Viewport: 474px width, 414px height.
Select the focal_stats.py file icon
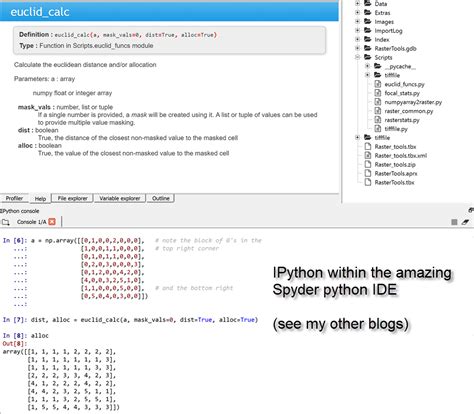point(378,93)
